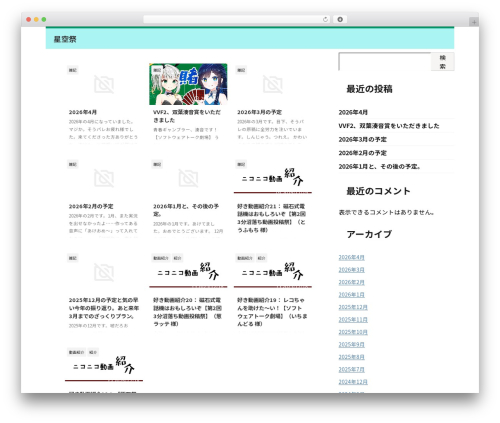Open the 2025年9月 archive link

pos(351,345)
